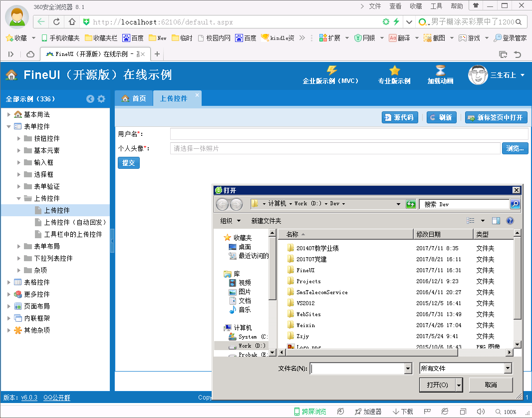The height and width of the screenshot is (418, 532).
Task: Click the 加载动画 hourglass icon
Action: coord(440,70)
